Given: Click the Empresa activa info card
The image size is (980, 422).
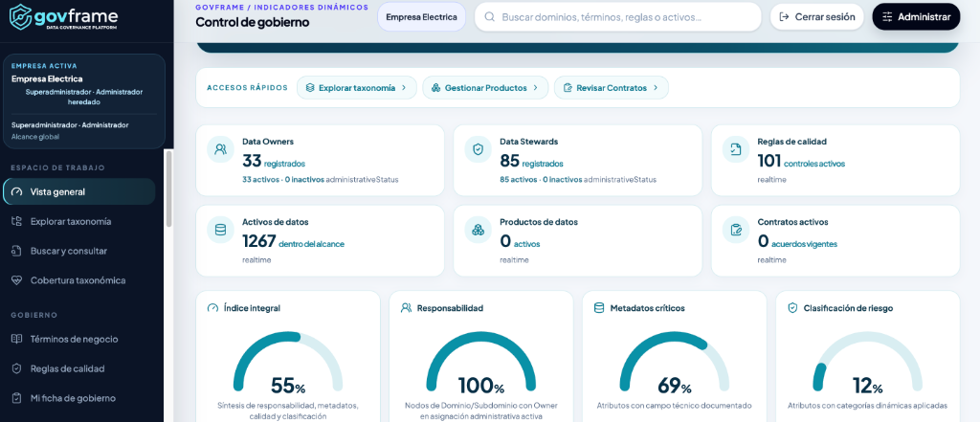Looking at the screenshot, I should point(84,100).
